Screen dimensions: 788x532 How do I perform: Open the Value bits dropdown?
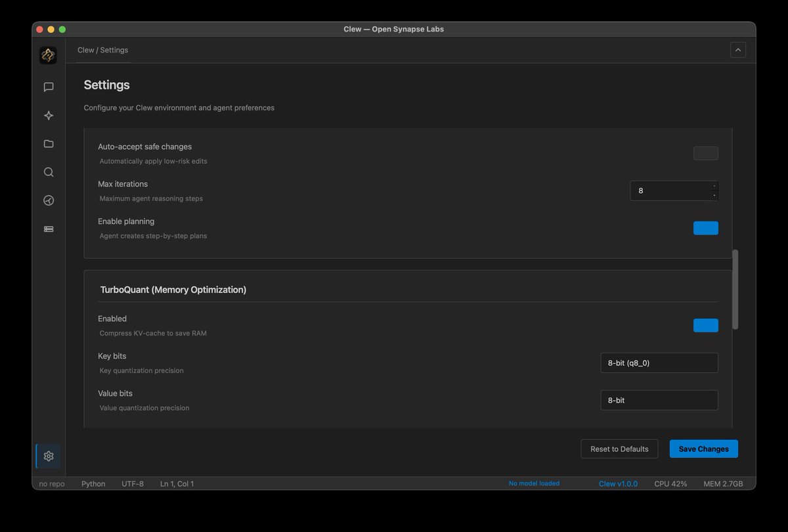coord(659,400)
